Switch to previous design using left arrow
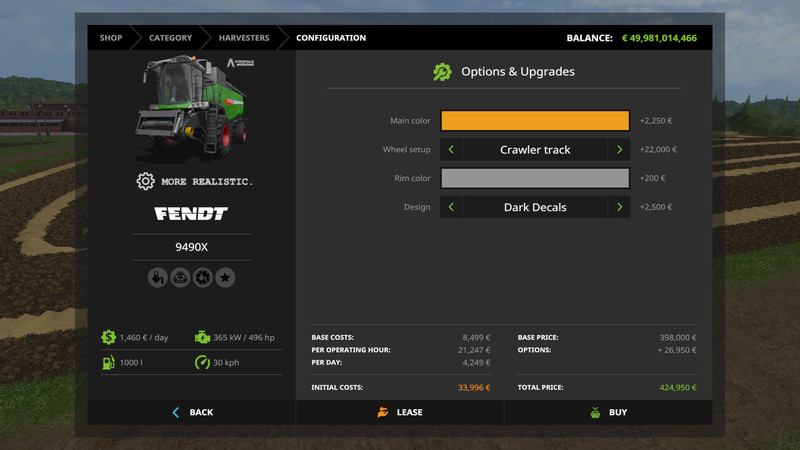Screen dimensions: 800x450 451,207
